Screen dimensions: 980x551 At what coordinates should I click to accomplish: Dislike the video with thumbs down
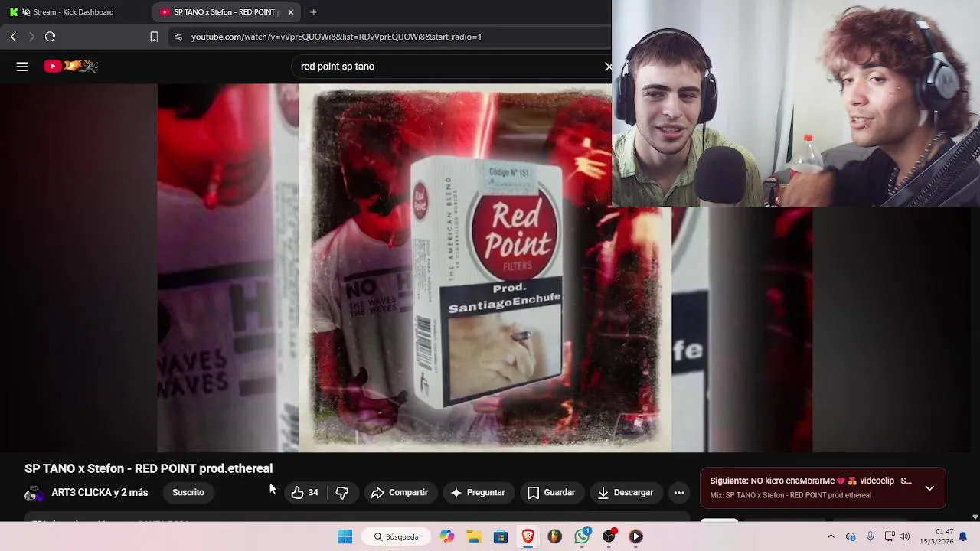(342, 493)
